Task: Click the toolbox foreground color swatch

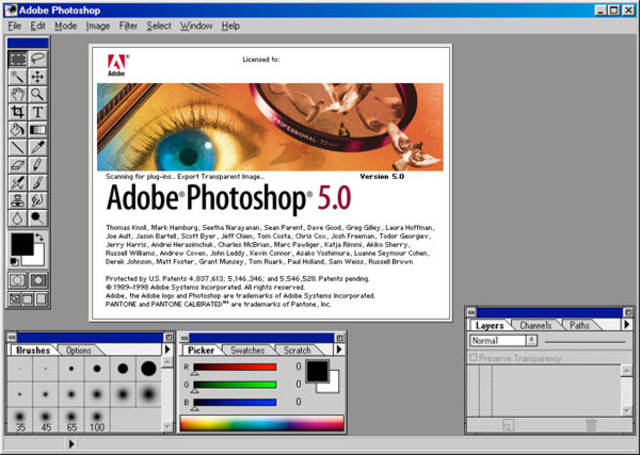Action: point(22,244)
